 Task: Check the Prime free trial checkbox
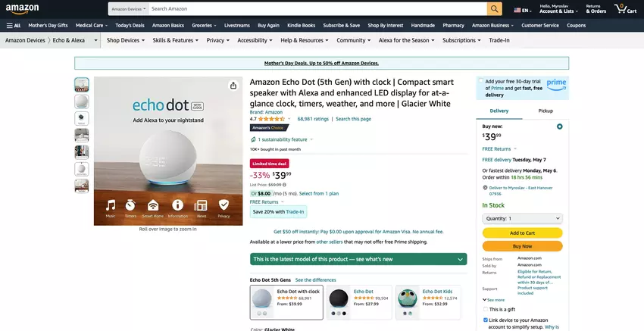(480, 81)
